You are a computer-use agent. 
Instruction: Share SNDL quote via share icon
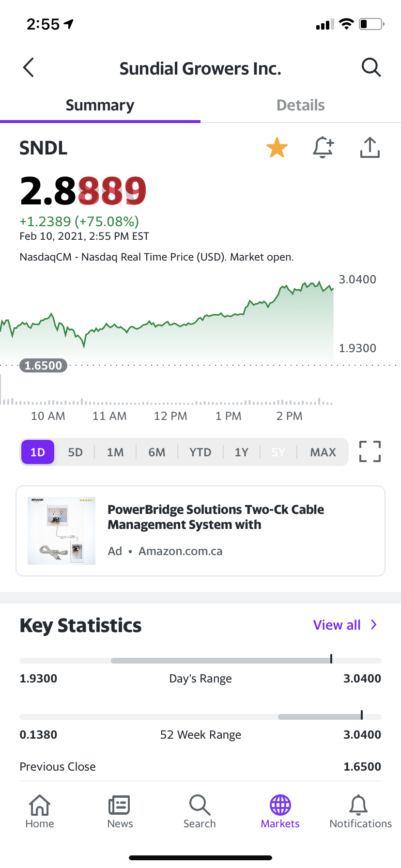370,147
